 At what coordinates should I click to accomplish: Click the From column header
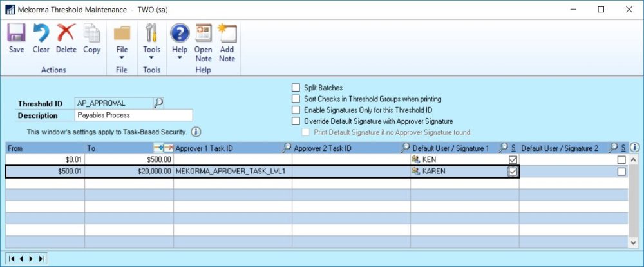pos(45,148)
